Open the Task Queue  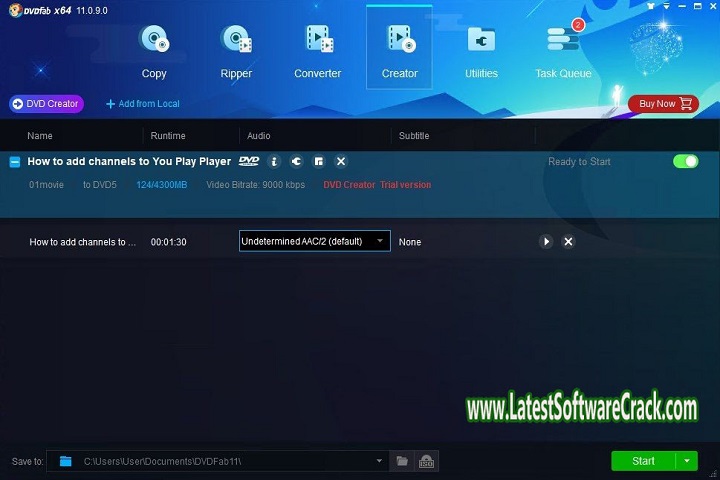[563, 50]
